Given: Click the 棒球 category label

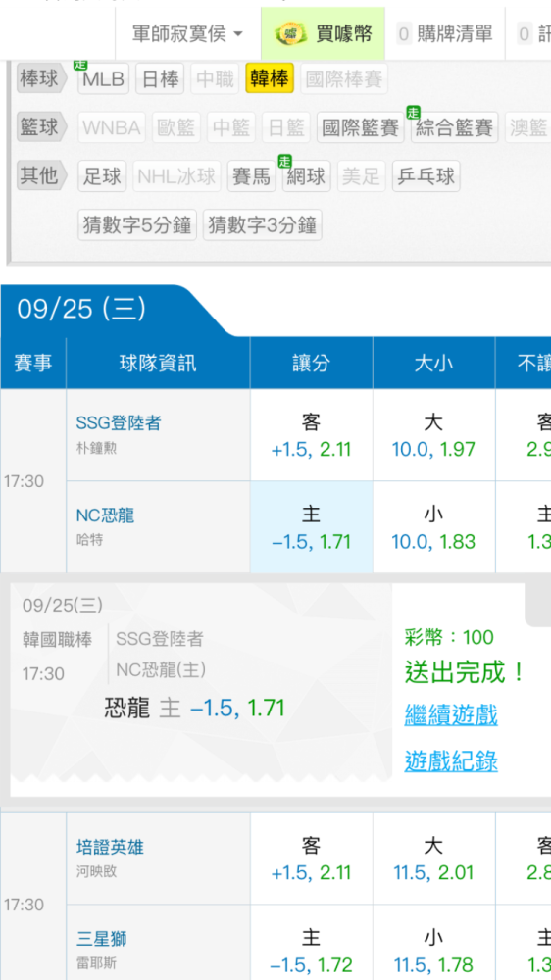Looking at the screenshot, I should click(x=40, y=79).
